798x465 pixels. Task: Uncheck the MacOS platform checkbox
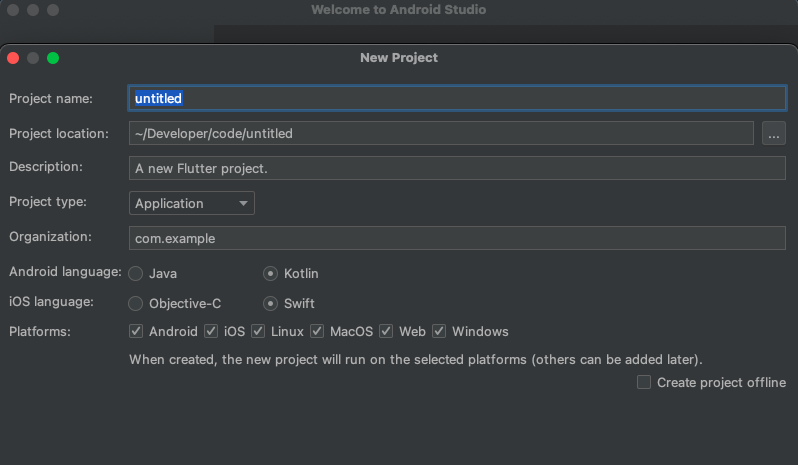pos(317,331)
